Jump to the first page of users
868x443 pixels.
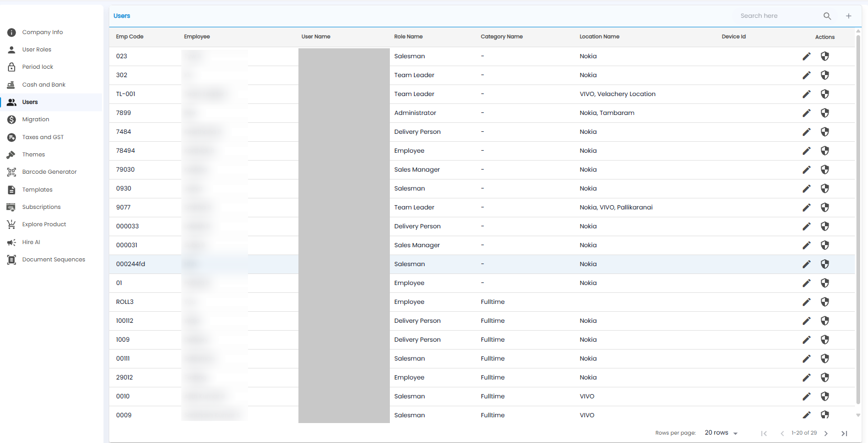point(764,434)
